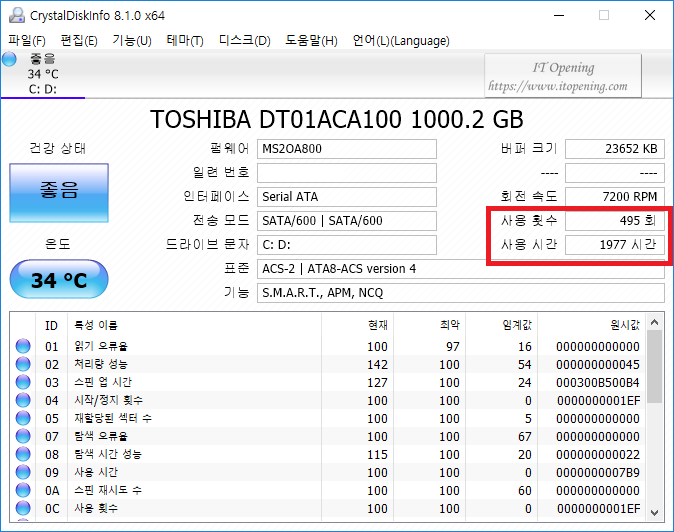The width and height of the screenshot is (674, 532).
Task: Select the 처리량 성능 attribute row
Action: coord(328,364)
